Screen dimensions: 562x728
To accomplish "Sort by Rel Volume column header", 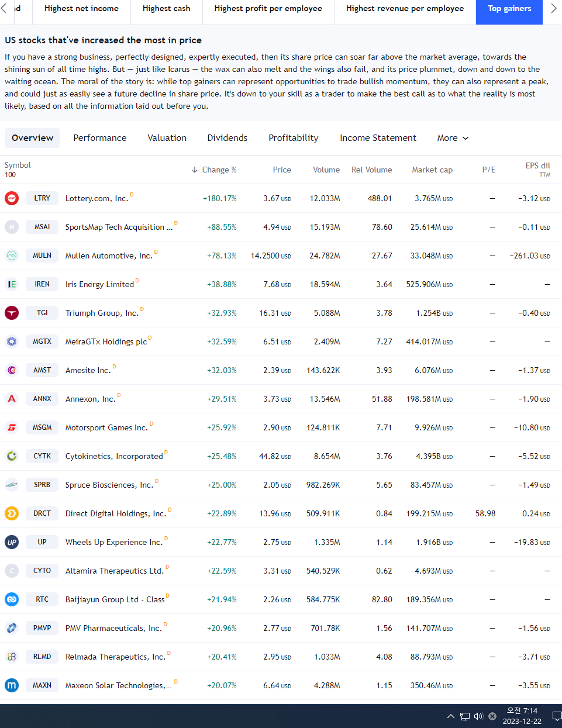I will pyautogui.click(x=372, y=170).
